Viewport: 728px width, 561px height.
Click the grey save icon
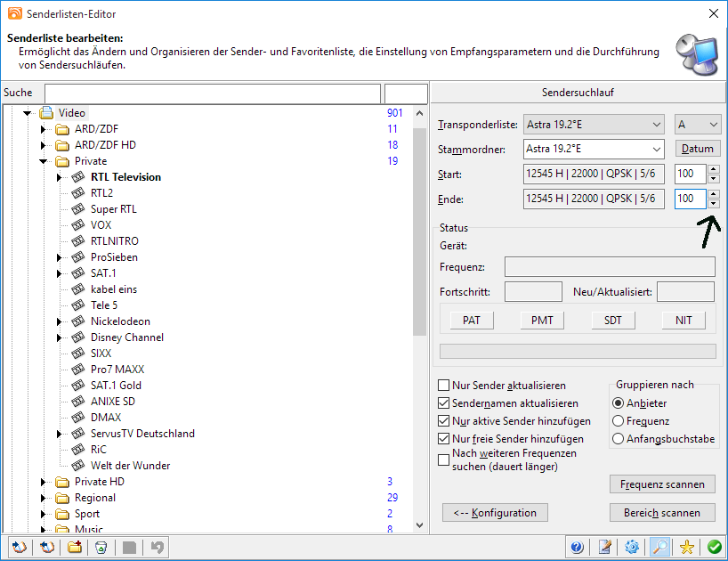[x=130, y=547]
